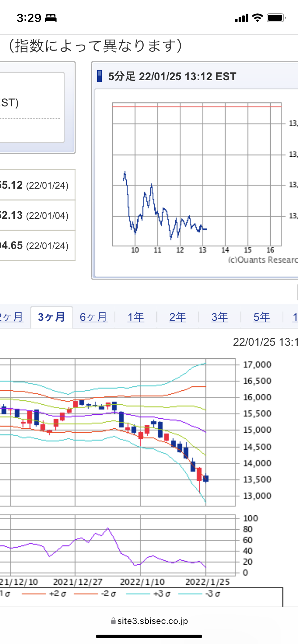
Task: Choose the 2年 chart period link
Action: tap(178, 317)
